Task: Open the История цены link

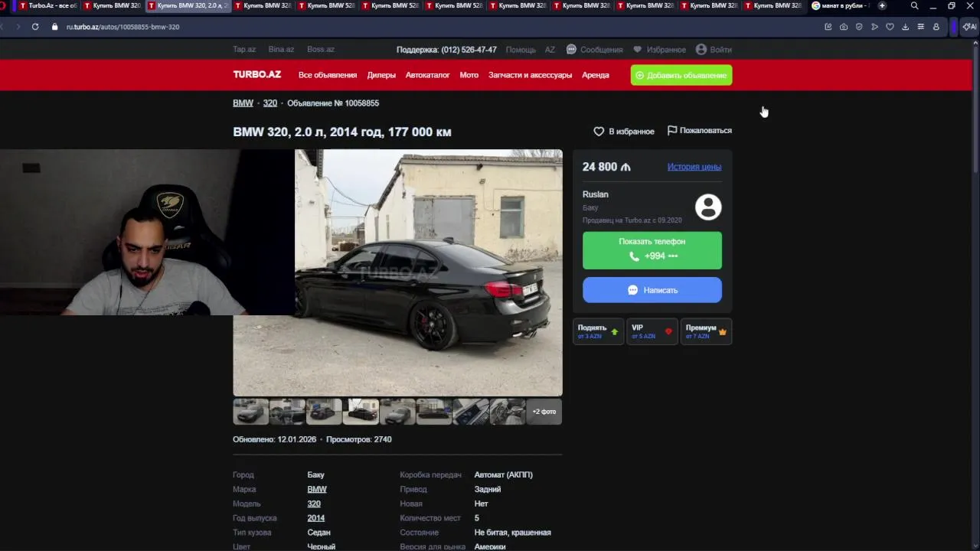Action: (694, 167)
